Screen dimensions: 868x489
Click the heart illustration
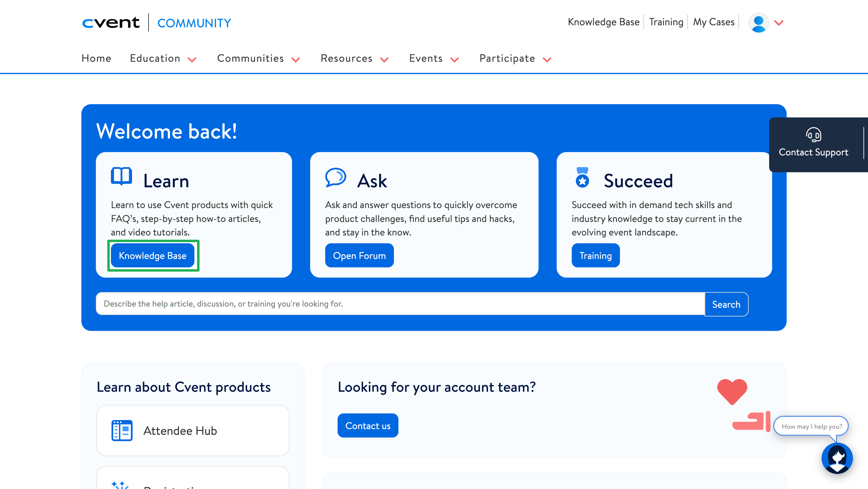click(732, 391)
